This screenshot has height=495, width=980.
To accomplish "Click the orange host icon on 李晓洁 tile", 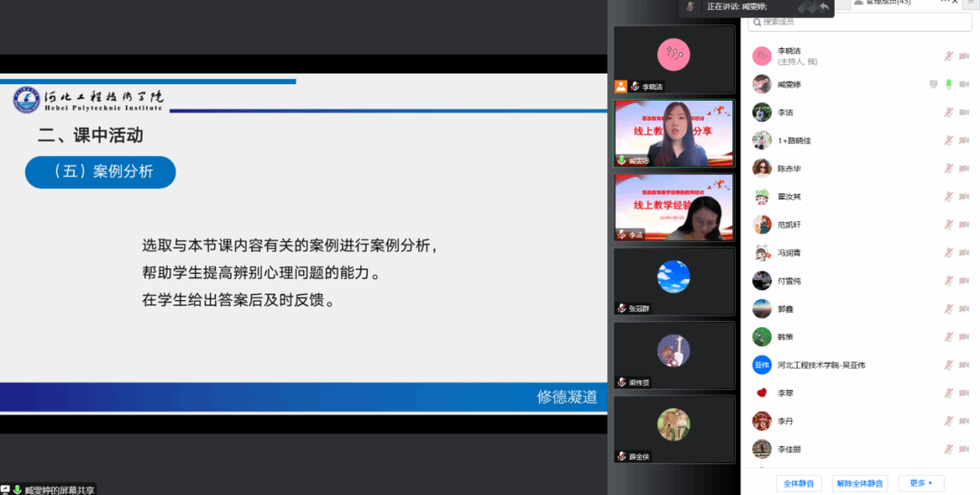I will coord(622,87).
